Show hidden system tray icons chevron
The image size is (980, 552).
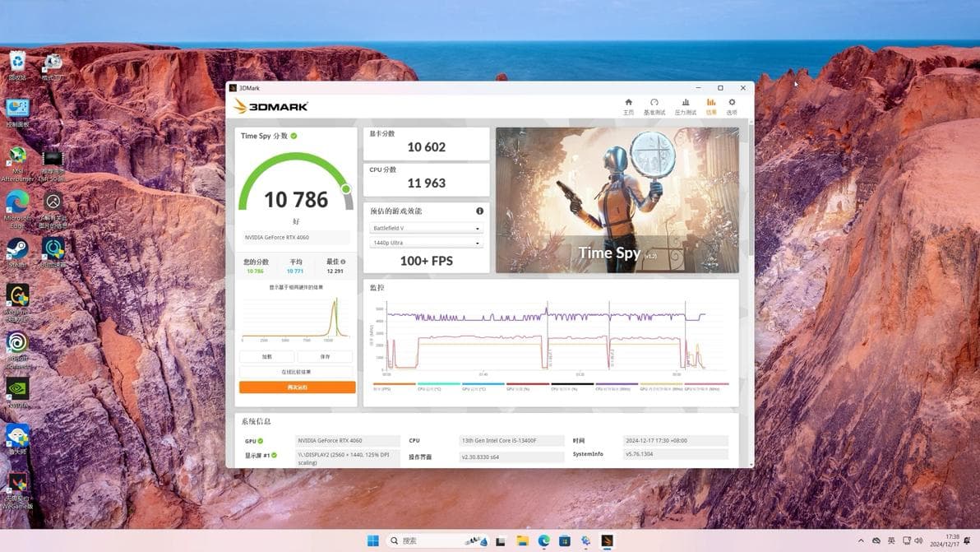pyautogui.click(x=861, y=540)
